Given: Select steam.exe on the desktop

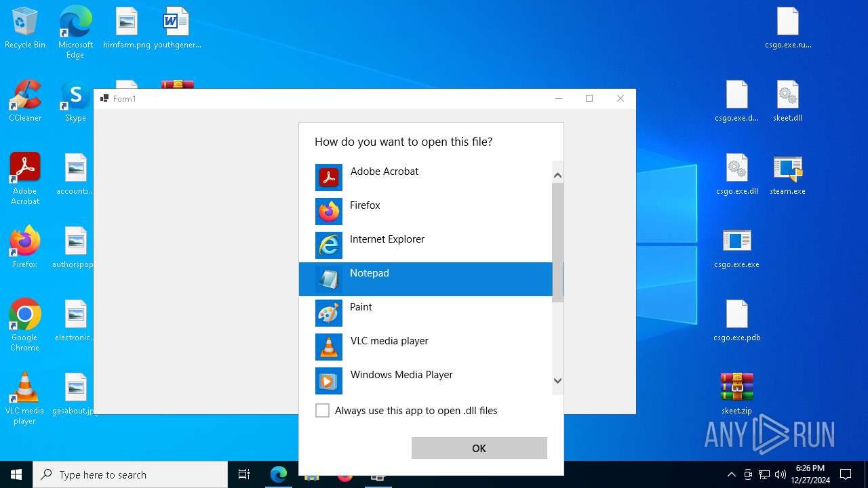Looking at the screenshot, I should pos(788,175).
